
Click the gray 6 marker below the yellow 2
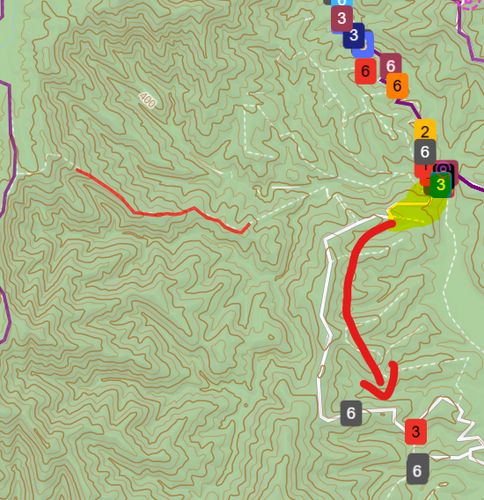(425, 152)
